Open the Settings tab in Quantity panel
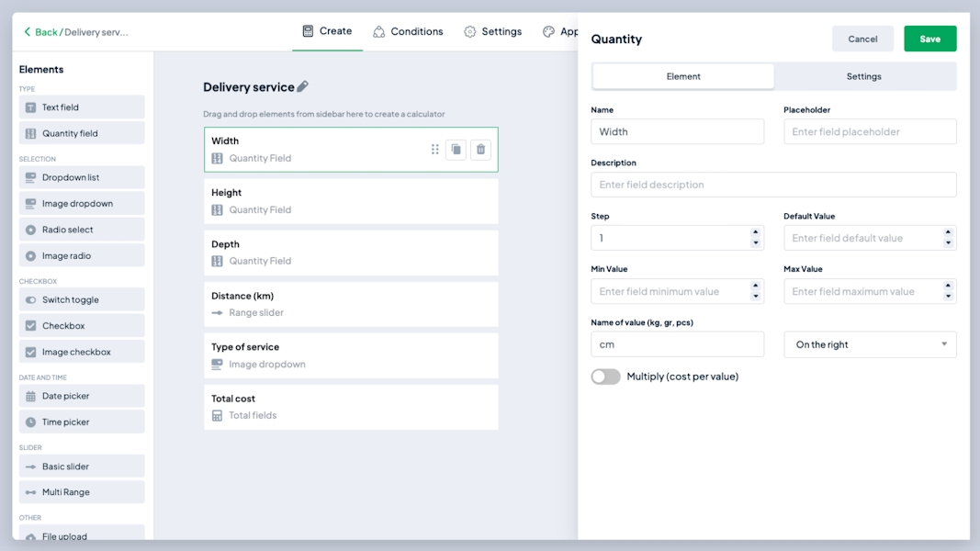Viewport: 980px width, 551px height. coord(863,76)
